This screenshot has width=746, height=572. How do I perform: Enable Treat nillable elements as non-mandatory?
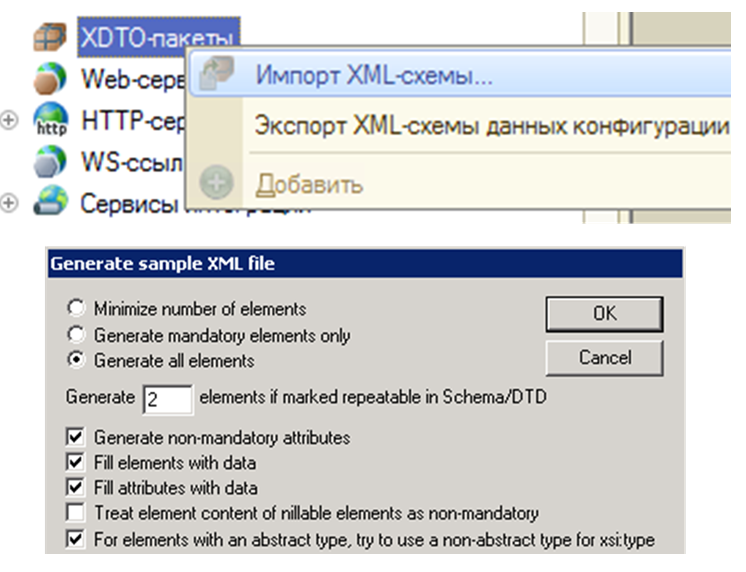coord(75,514)
